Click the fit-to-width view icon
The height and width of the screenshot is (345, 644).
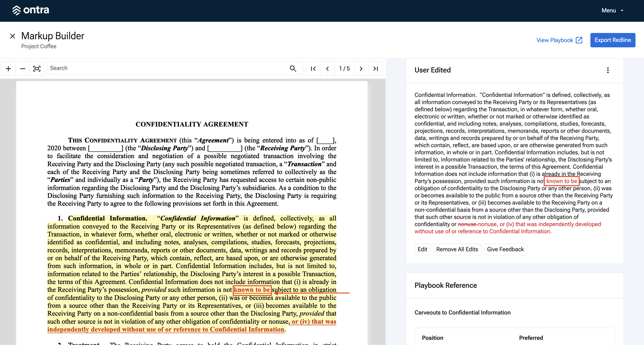[x=37, y=69]
